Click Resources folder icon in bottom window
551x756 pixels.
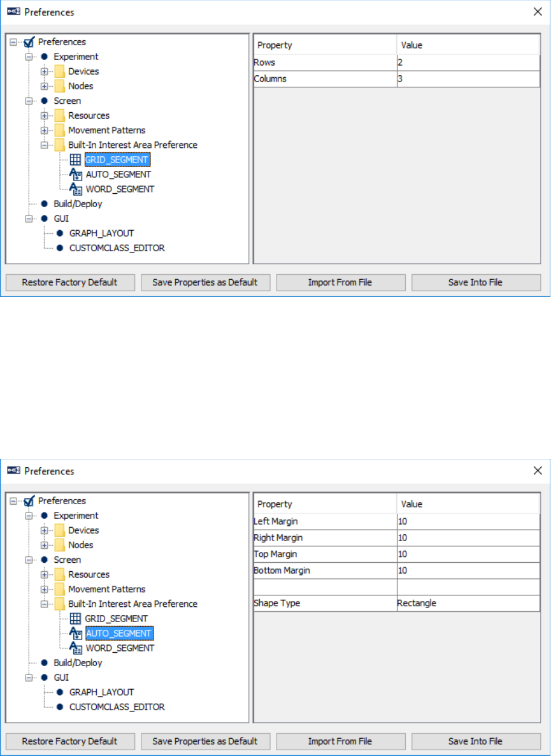pyautogui.click(x=60, y=575)
